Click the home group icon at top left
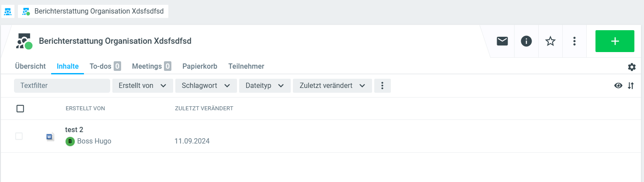Image resolution: width=644 pixels, height=182 pixels. click(7, 12)
